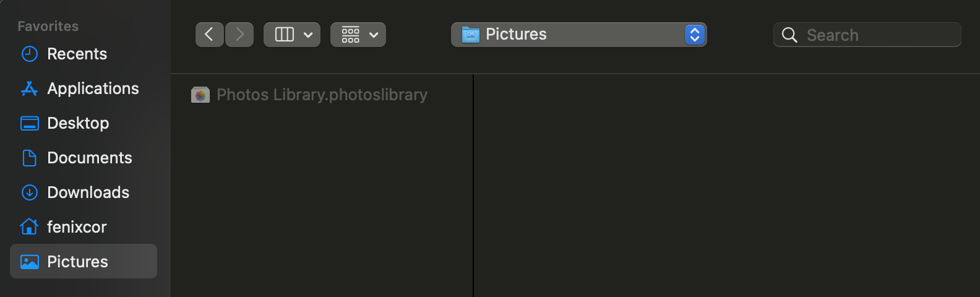This screenshot has height=297, width=980.
Task: Click the column view icon
Action: pos(284,35)
